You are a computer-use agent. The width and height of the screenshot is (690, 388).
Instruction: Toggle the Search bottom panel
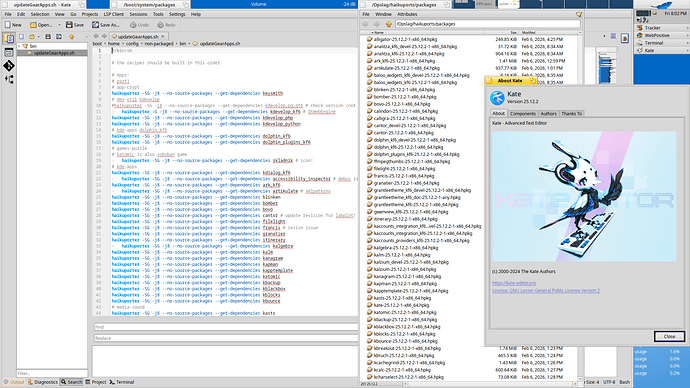71,382
